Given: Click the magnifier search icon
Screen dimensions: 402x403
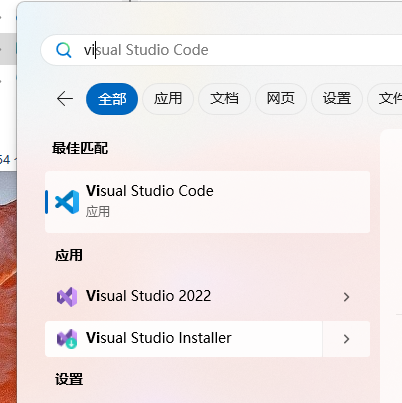Looking at the screenshot, I should pos(63,50).
